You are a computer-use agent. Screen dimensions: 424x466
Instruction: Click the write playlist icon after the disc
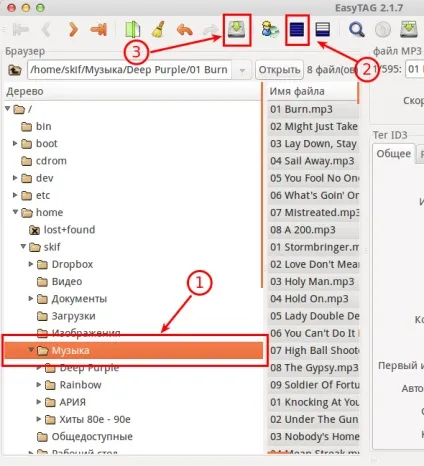pyautogui.click(x=409, y=29)
